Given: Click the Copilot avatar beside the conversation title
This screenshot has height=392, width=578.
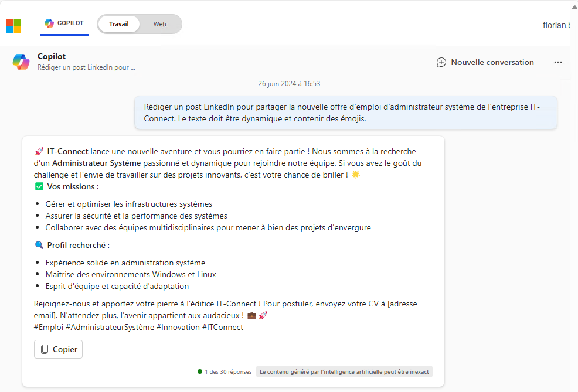Looking at the screenshot, I should click(21, 62).
